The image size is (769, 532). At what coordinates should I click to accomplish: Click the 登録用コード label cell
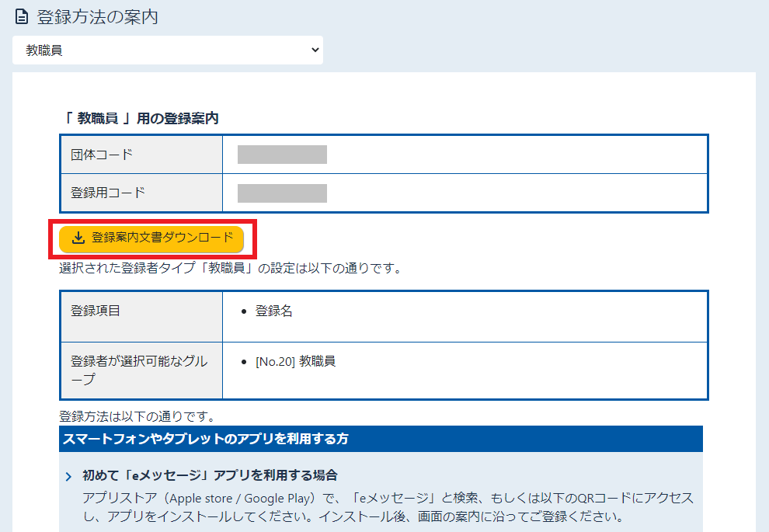(141, 193)
